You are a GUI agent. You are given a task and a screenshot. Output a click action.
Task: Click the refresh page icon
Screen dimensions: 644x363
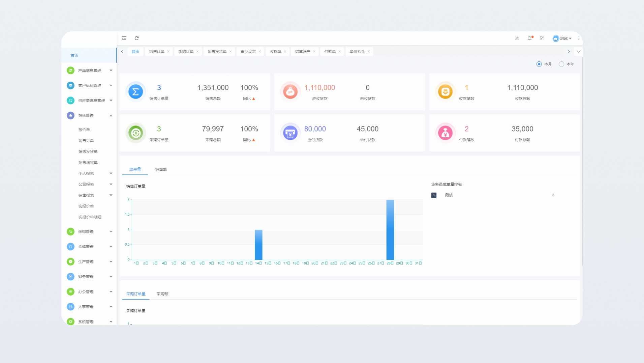pyautogui.click(x=136, y=38)
